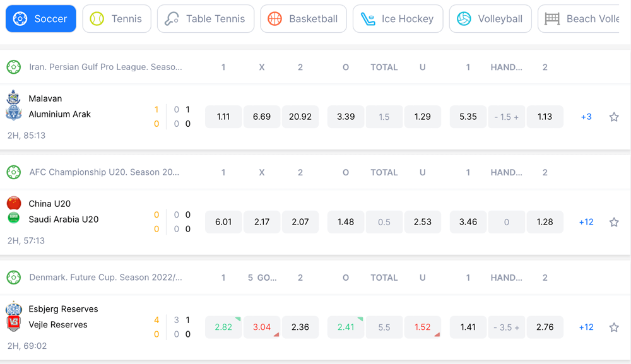Expand +12 markets for Esbjerg Reserves match
Screen dimensions: 631x364
pos(586,327)
